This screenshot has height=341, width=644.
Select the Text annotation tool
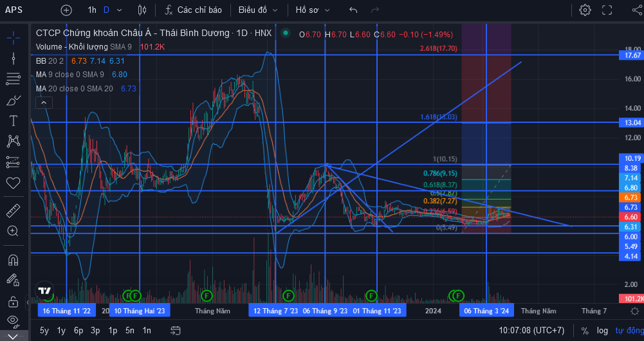pos(13,121)
